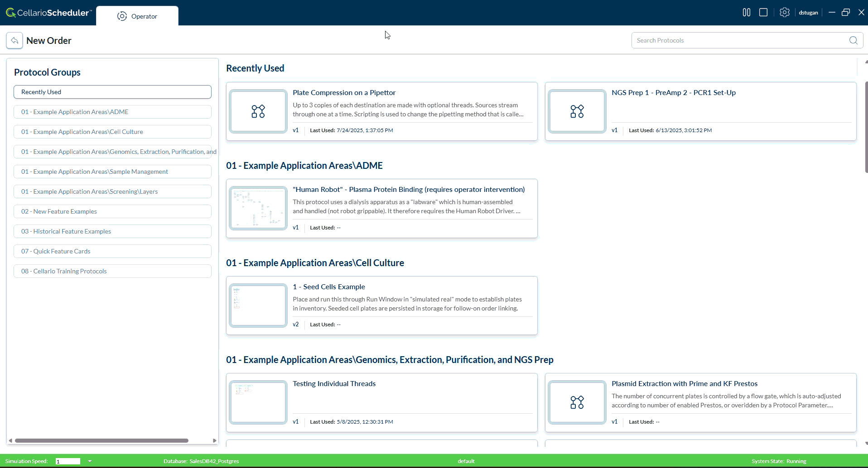Image resolution: width=868 pixels, height=468 pixels.
Task: Open the Simulation Speed dropdown arrow
Action: point(90,461)
